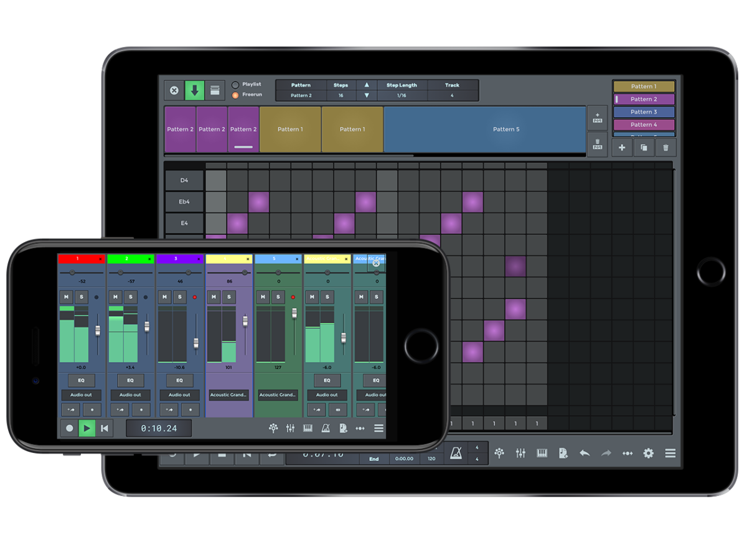
Task: Select the Freerun radio button
Action: (235, 95)
